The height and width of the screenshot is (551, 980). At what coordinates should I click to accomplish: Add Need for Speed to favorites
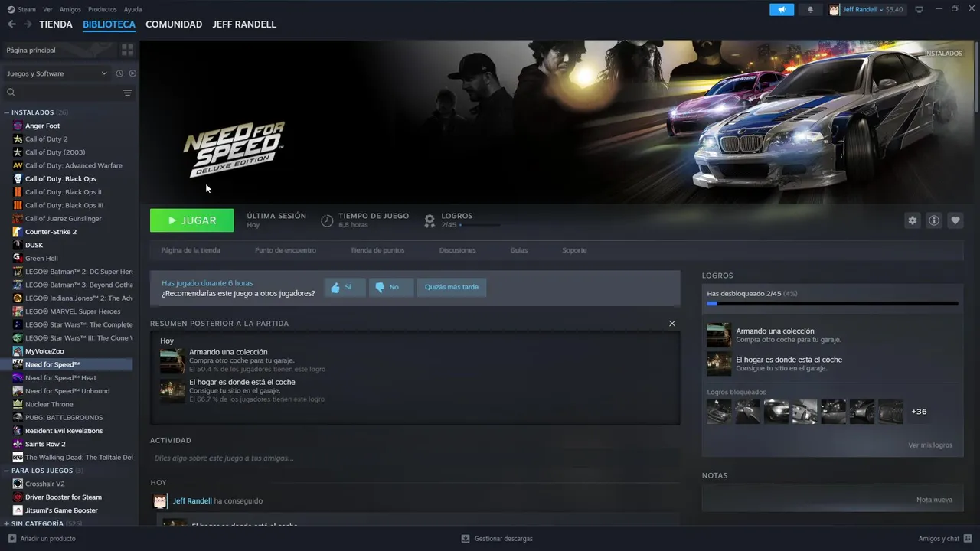pos(955,220)
